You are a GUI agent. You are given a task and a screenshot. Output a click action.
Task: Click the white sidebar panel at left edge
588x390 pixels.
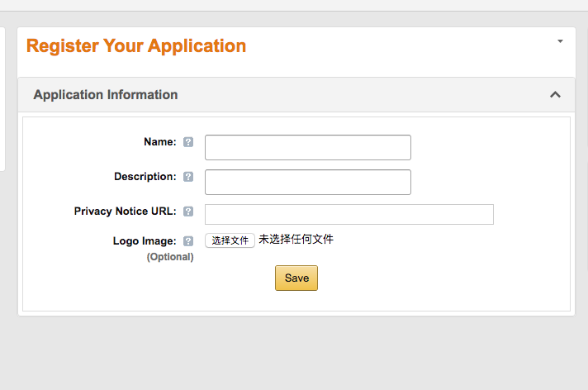click(x=2, y=99)
